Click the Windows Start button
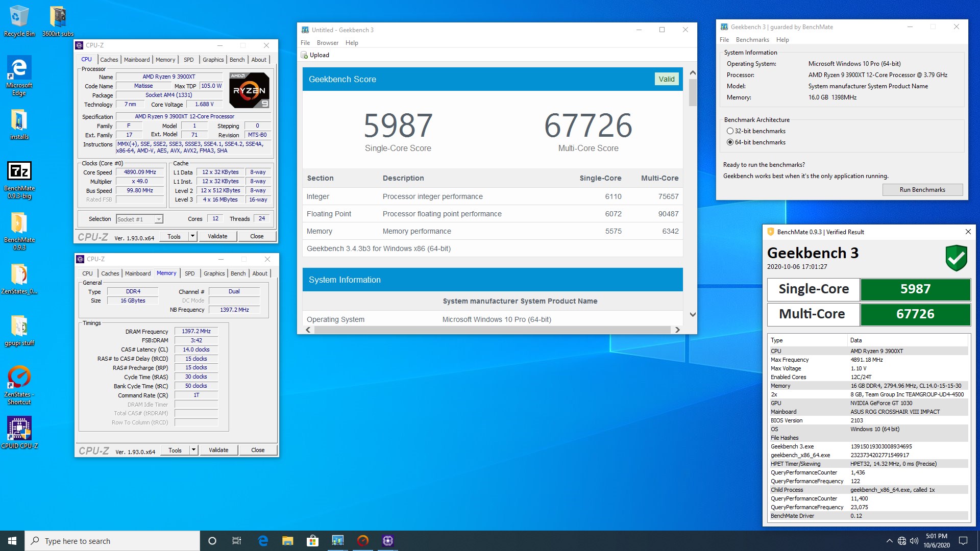The image size is (980, 551). (x=12, y=541)
